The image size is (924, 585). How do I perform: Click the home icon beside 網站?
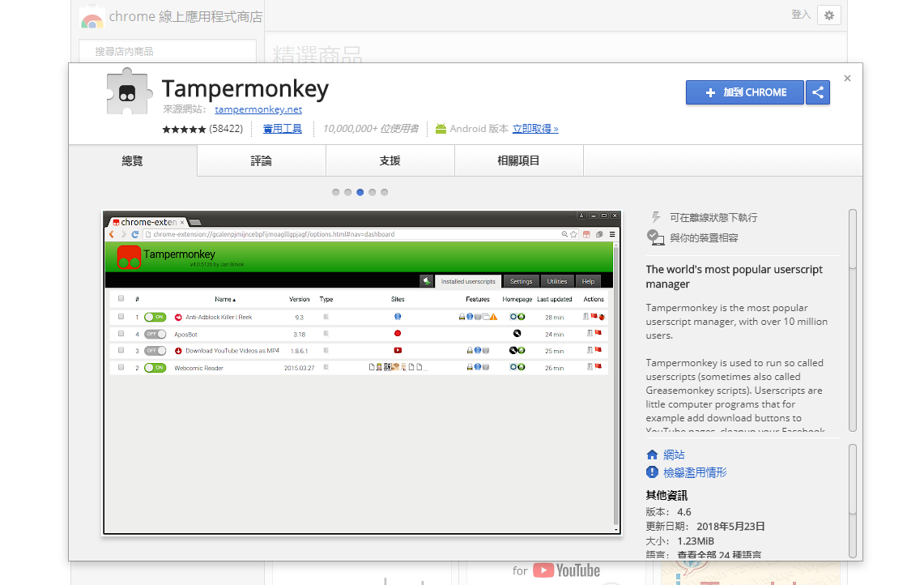point(652,455)
